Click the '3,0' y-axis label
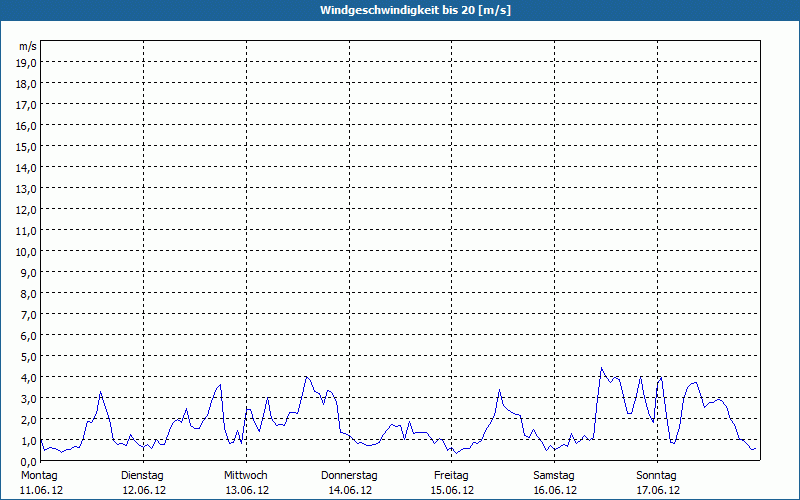The height and width of the screenshot is (500, 800). point(29,398)
